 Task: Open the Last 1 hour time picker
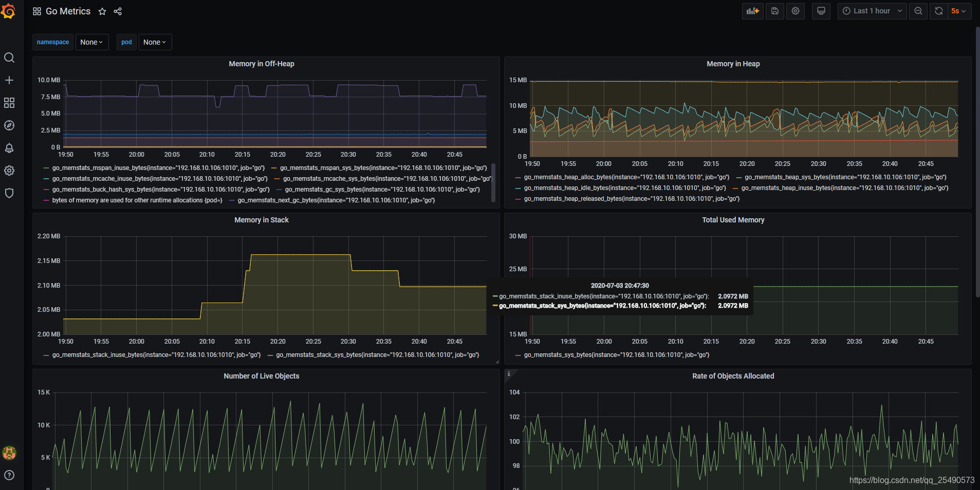coord(872,11)
